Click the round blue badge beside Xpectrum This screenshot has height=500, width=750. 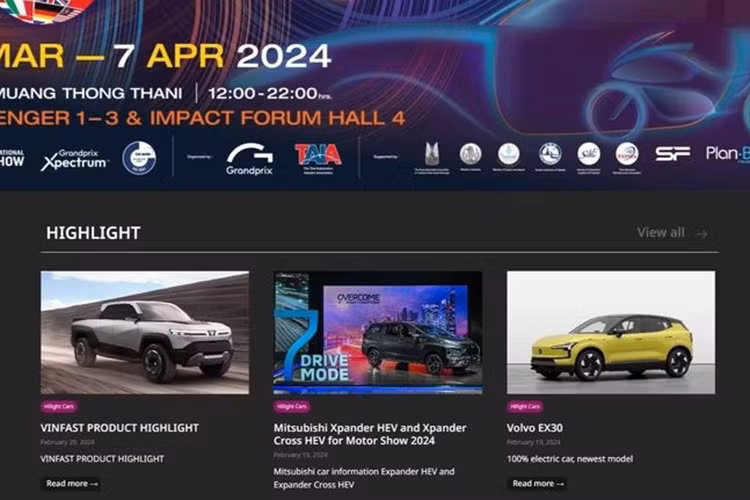coord(139,157)
